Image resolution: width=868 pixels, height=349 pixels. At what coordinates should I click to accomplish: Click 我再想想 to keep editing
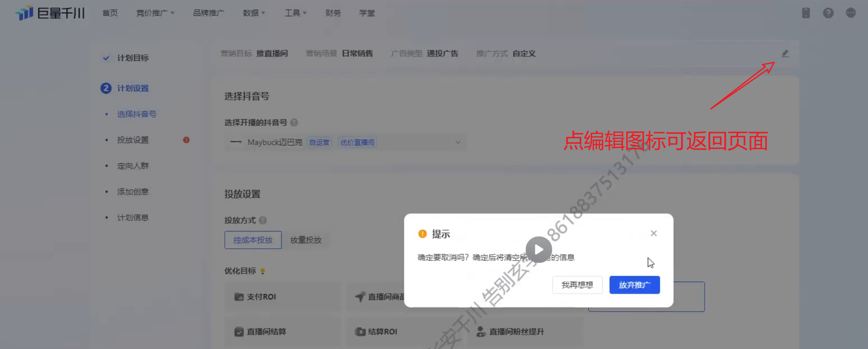pos(577,285)
